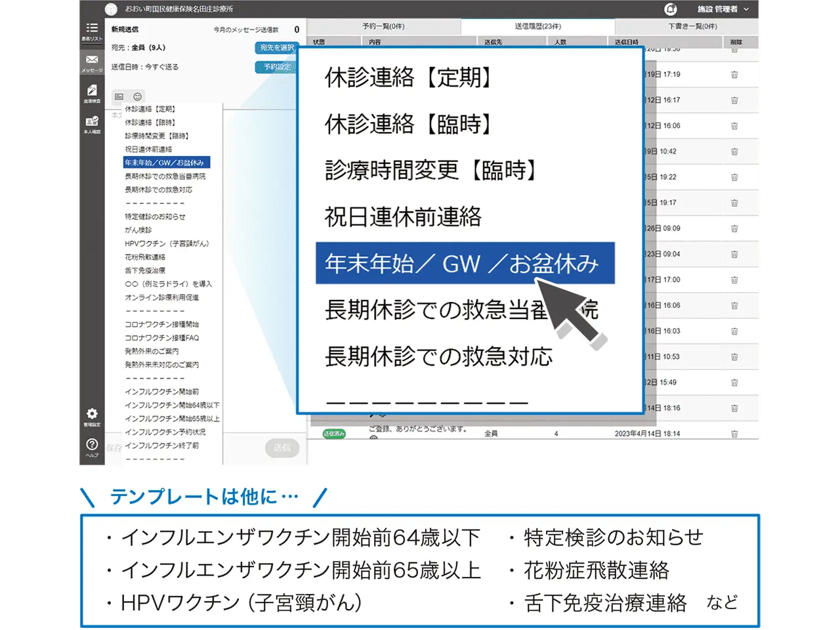This screenshot has height=630, width=840.
Task: Expand the 施設 管理者 account dropdown
Action: 723,9
